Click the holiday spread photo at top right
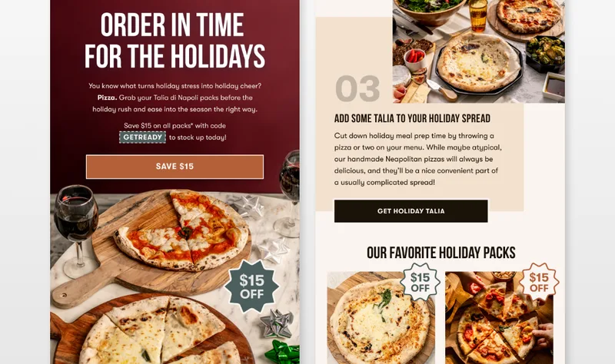Image resolution: width=615 pixels, height=364 pixels. [x=478, y=51]
